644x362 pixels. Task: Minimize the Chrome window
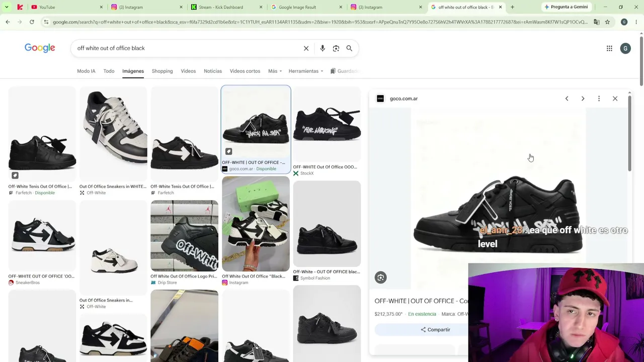pyautogui.click(x=605, y=7)
